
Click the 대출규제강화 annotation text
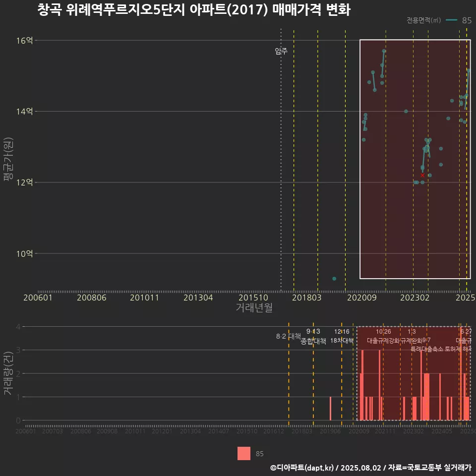(x=383, y=341)
